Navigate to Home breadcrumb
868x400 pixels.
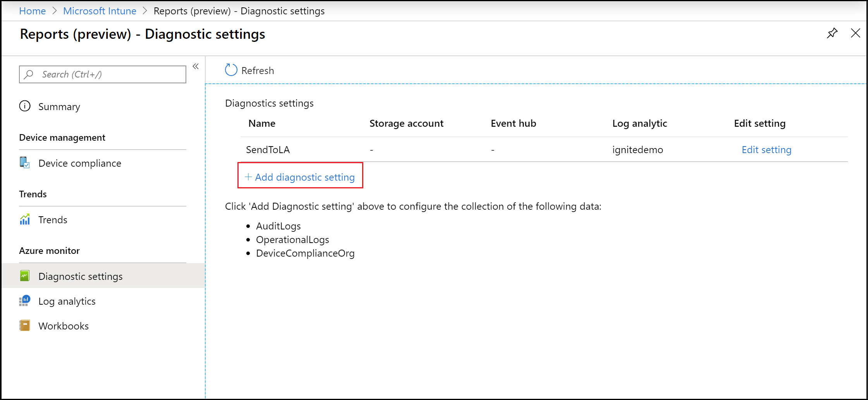click(x=33, y=11)
